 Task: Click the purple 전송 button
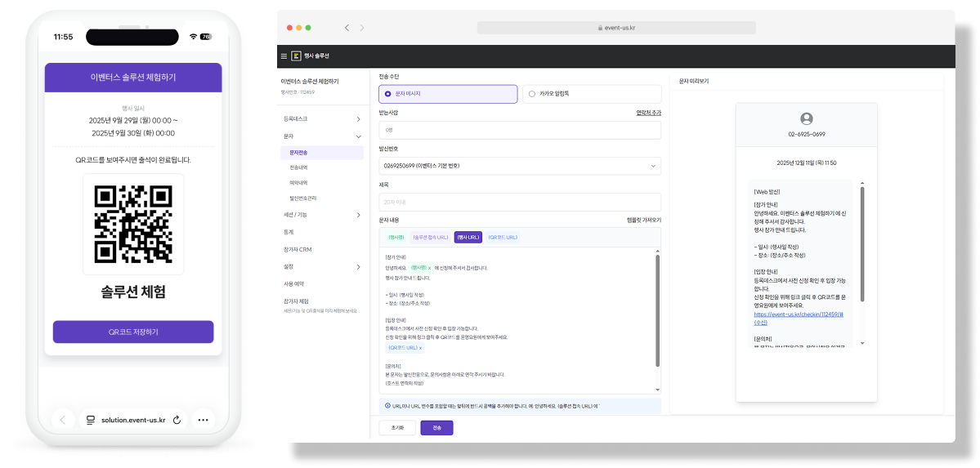click(x=437, y=428)
